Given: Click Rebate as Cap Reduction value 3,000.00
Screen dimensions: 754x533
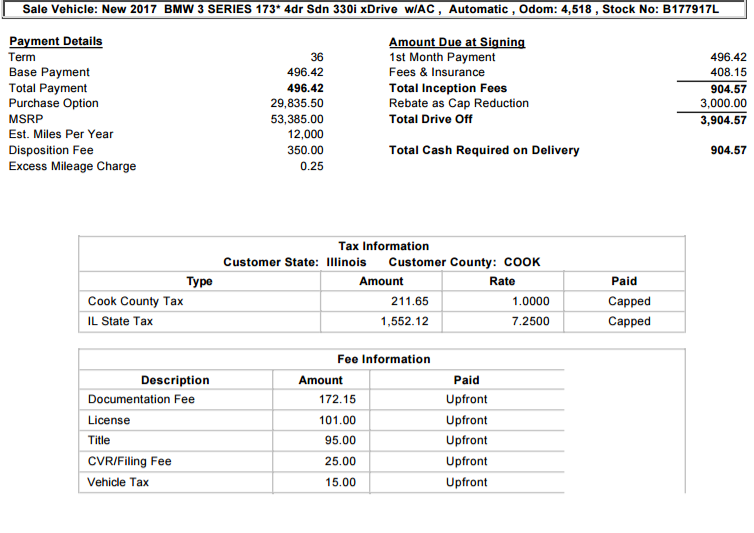Looking at the screenshot, I should coord(723,103).
